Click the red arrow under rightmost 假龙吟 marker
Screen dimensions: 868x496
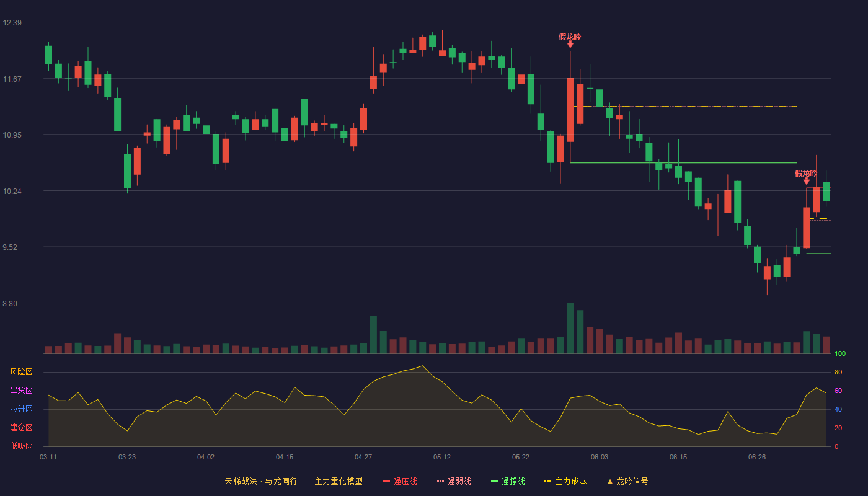[x=807, y=181]
